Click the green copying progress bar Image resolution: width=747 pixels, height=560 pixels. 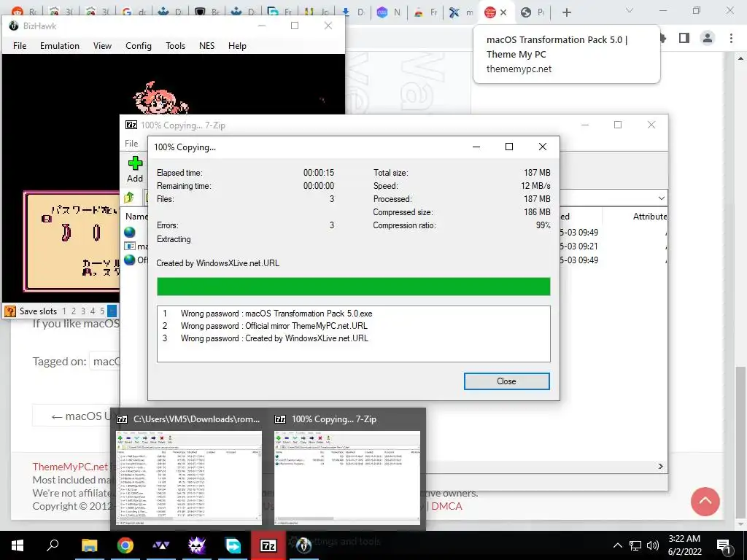(x=354, y=287)
